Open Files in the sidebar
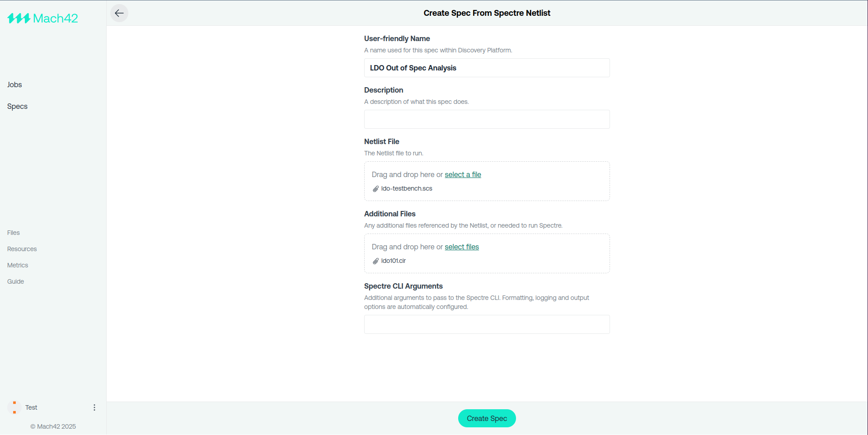This screenshot has height=435, width=868. coord(14,233)
